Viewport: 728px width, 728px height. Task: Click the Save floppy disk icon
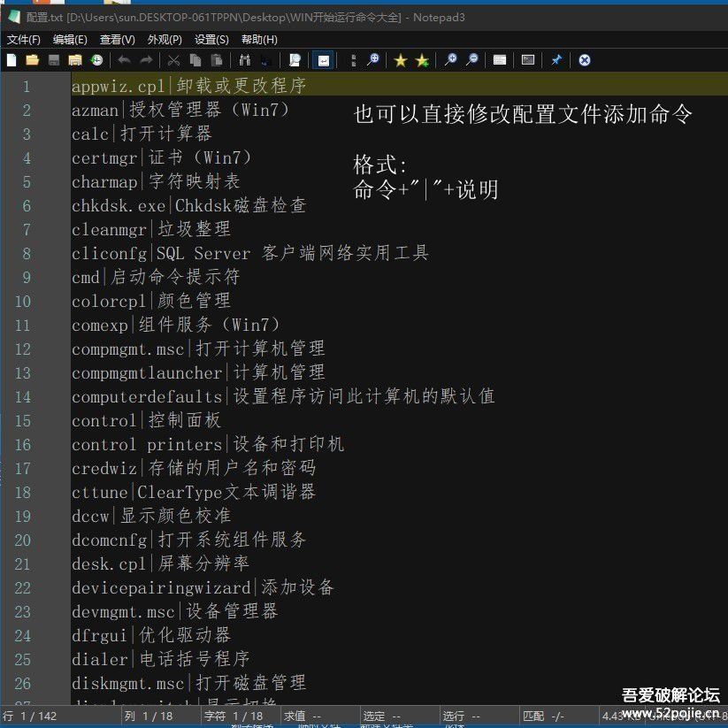pos(54,60)
